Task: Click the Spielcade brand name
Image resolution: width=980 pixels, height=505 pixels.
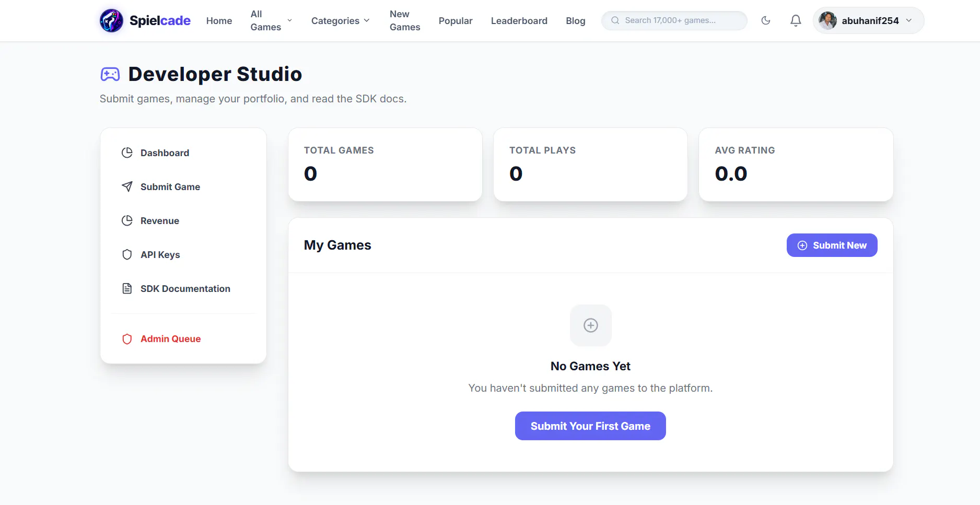Action: coord(160,20)
